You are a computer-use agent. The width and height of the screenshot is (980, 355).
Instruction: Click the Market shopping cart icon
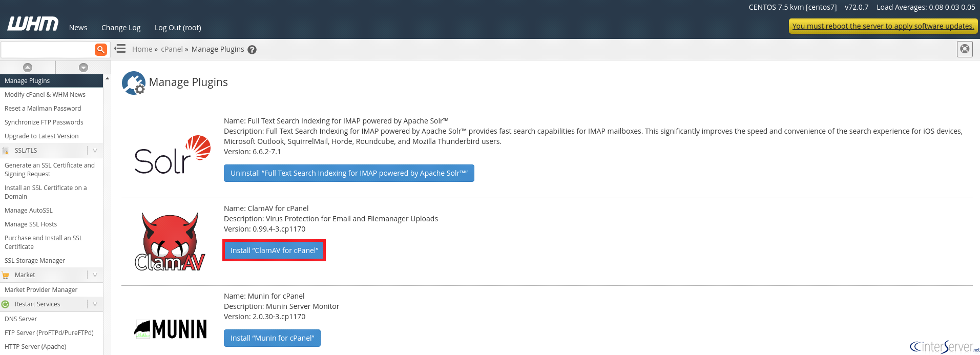[6, 275]
